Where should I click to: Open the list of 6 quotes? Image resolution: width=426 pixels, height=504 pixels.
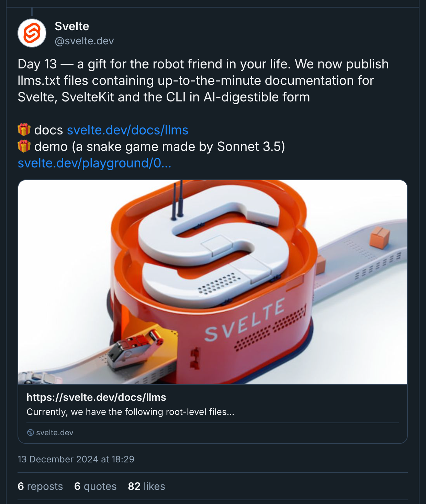(x=95, y=486)
